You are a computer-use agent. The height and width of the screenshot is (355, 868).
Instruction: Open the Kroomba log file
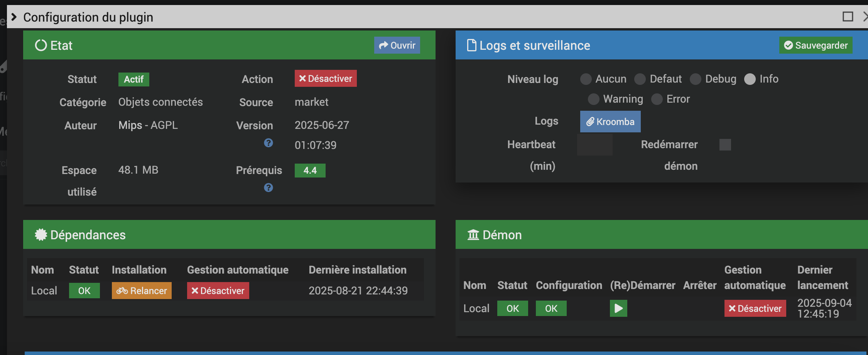point(610,122)
